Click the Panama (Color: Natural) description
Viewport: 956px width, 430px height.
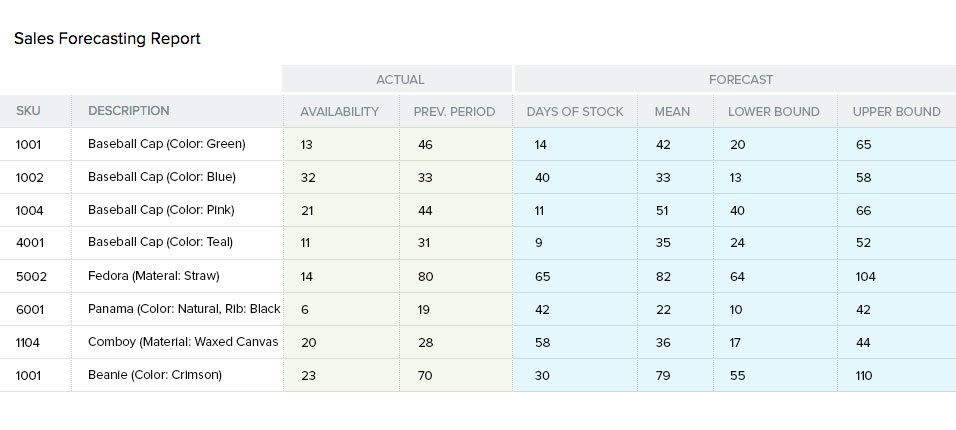tap(184, 309)
